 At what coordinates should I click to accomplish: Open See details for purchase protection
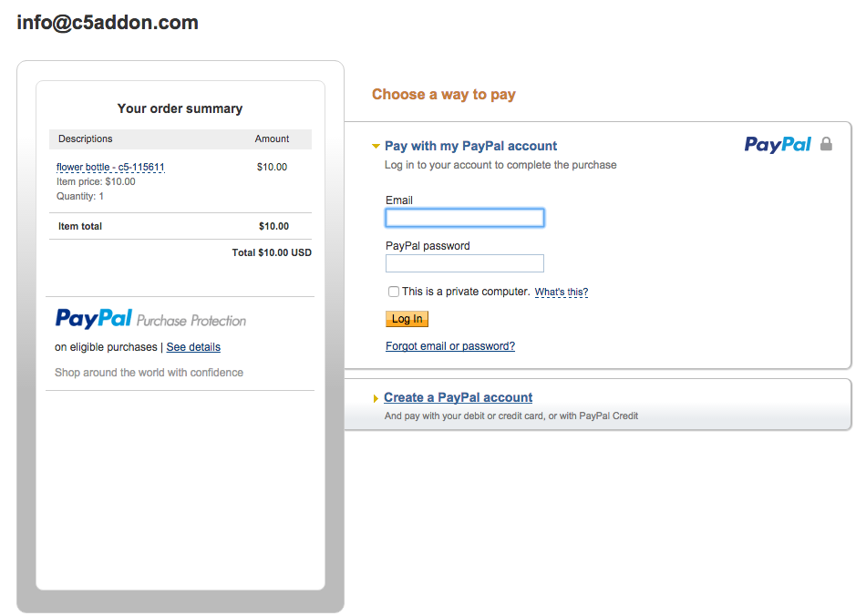click(x=193, y=347)
